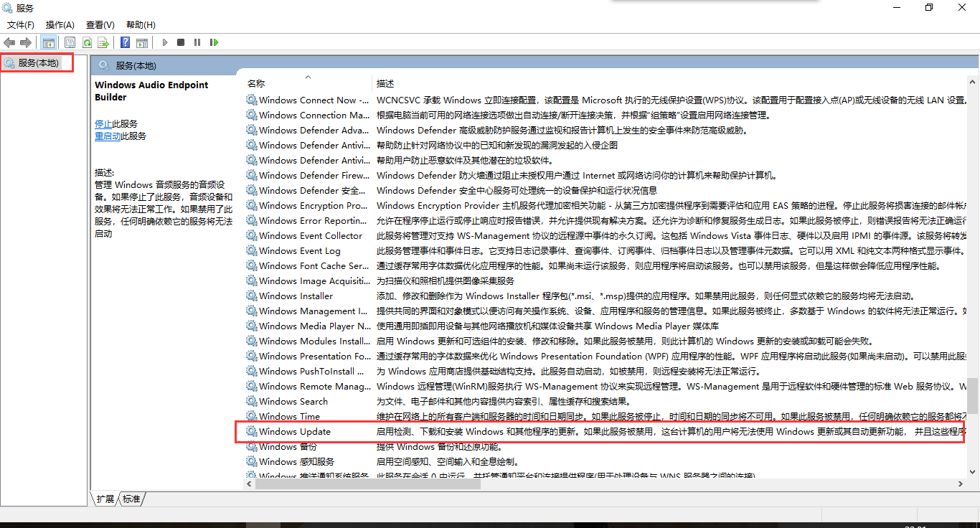Toggle the show/hide action pane toolbar icon

click(x=142, y=42)
